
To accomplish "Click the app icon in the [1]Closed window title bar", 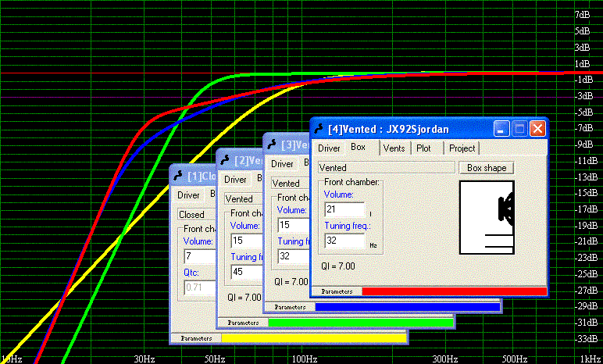I will click(178, 176).
